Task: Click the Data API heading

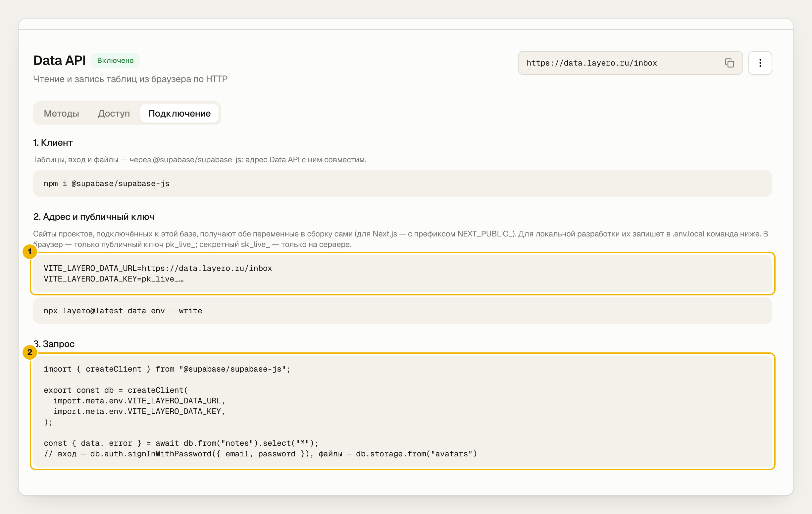Action: (x=59, y=60)
